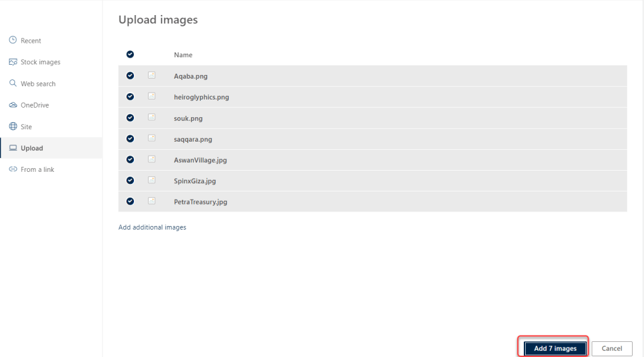Click the Upload laptop icon

(13, 148)
